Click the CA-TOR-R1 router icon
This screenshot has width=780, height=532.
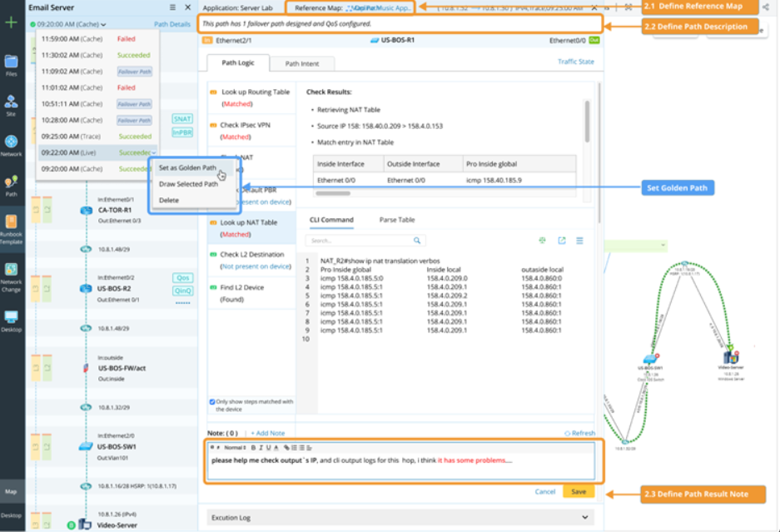click(86, 210)
